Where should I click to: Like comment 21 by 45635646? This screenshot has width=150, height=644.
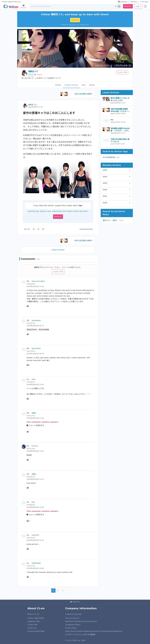click(x=28, y=577)
